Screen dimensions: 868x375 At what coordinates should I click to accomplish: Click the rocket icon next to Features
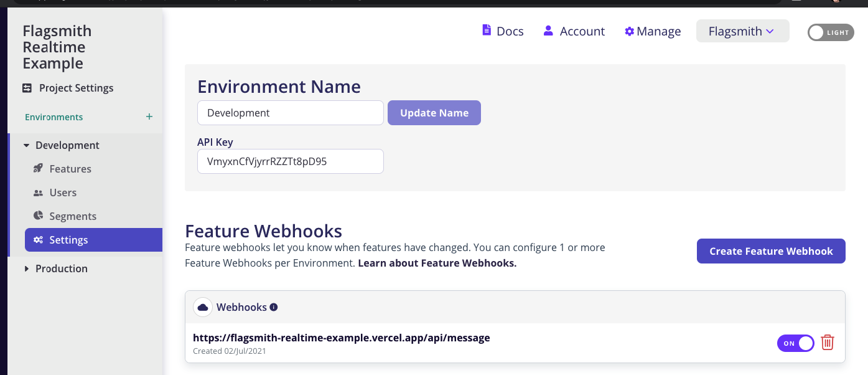38,169
